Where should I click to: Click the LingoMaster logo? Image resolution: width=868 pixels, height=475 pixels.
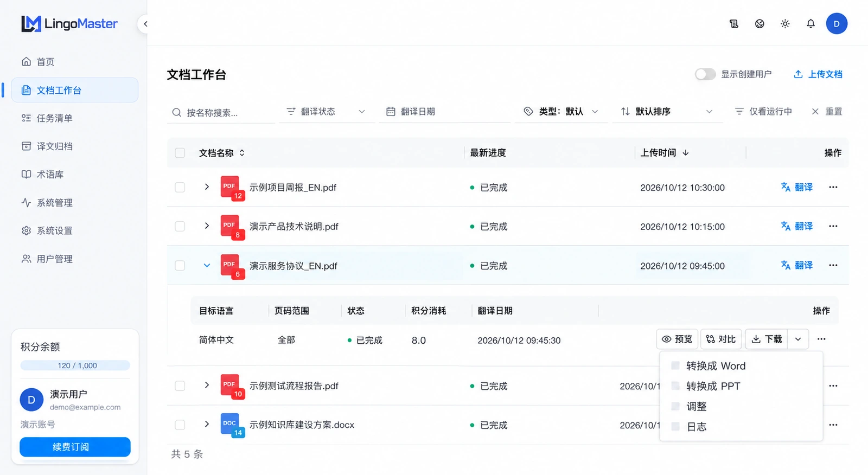click(69, 23)
